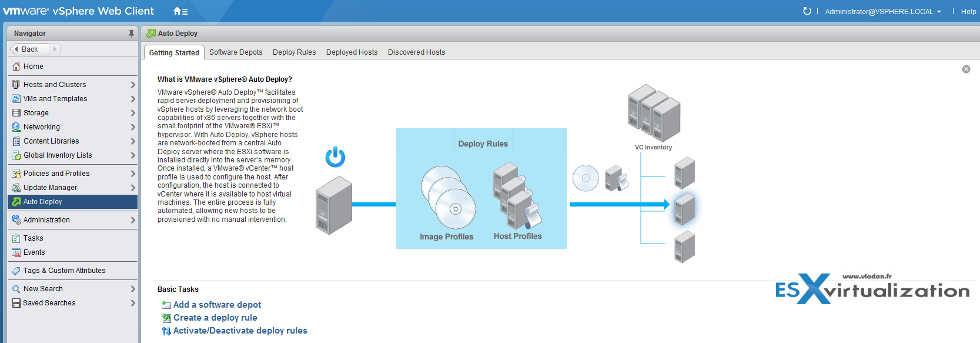Screen dimensions: 980x343
Task: Expand the Global Inventory Lists chevron
Action: 133,155
